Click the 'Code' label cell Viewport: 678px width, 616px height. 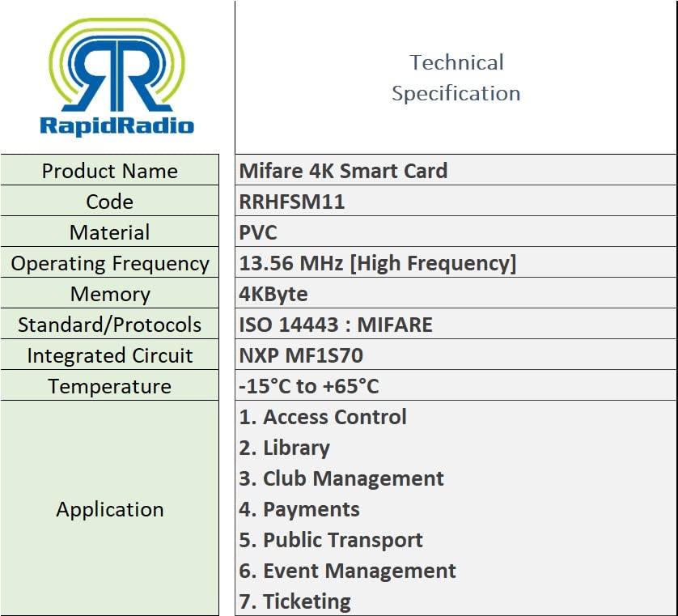[x=110, y=201]
